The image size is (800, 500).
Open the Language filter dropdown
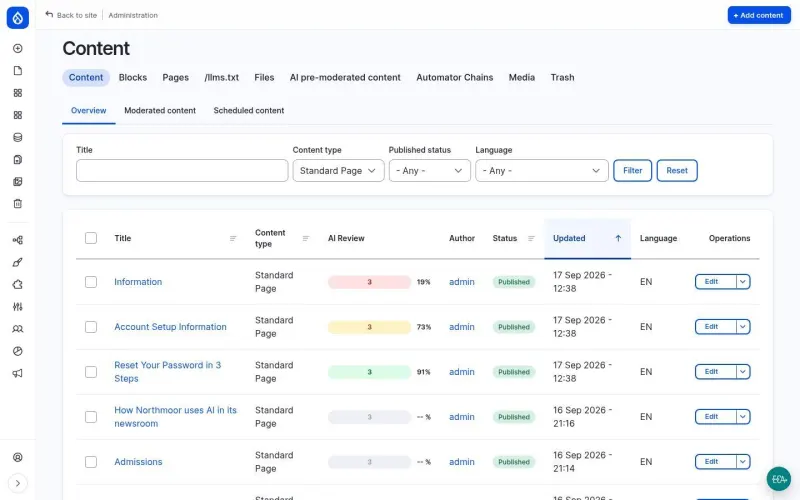click(x=542, y=170)
